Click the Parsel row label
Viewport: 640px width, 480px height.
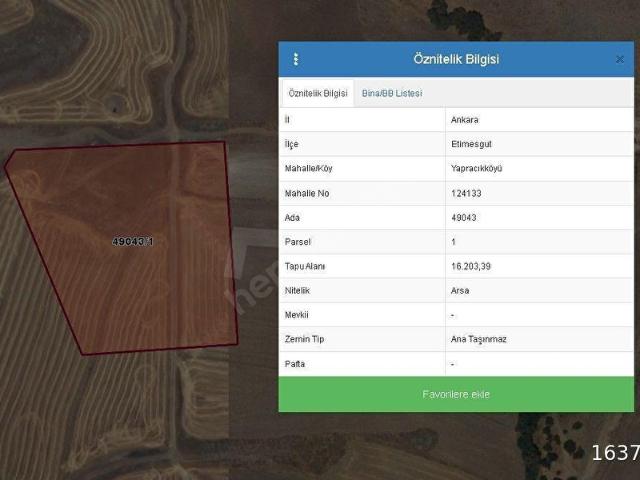[298, 241]
